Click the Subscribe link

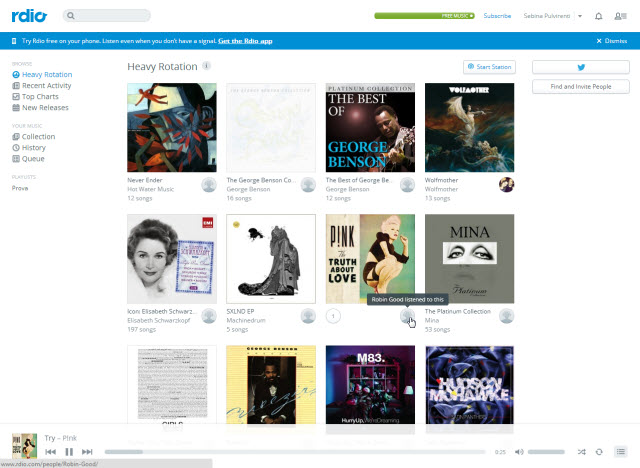click(x=497, y=16)
